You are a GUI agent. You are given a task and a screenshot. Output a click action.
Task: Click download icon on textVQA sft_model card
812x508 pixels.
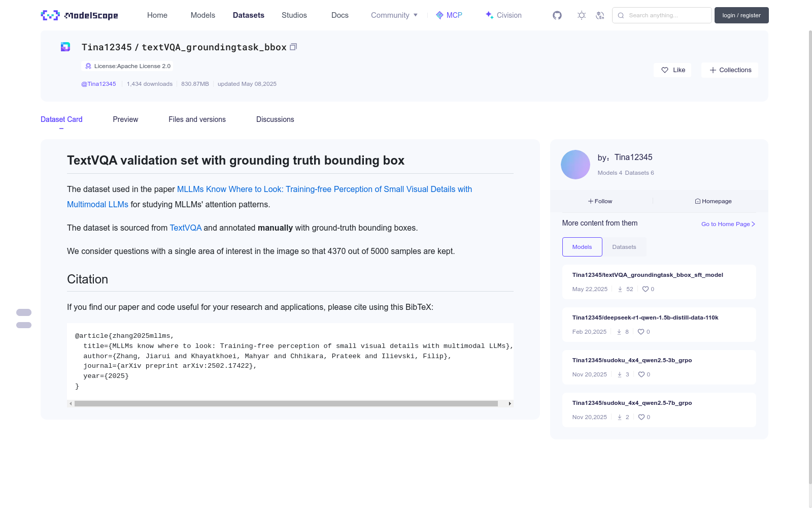pos(620,289)
